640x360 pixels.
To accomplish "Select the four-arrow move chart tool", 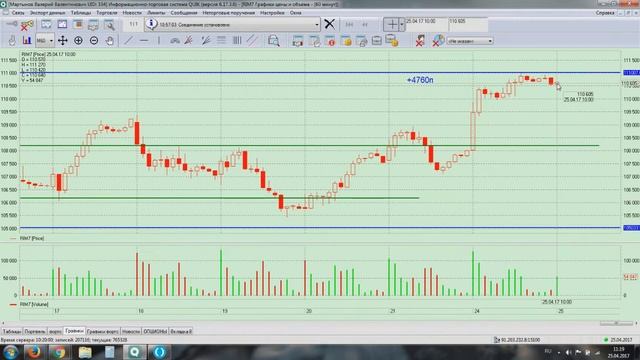I will pos(62,40).
